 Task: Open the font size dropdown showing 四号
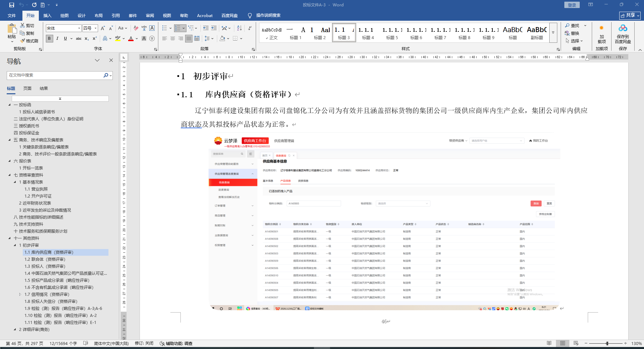click(x=96, y=28)
